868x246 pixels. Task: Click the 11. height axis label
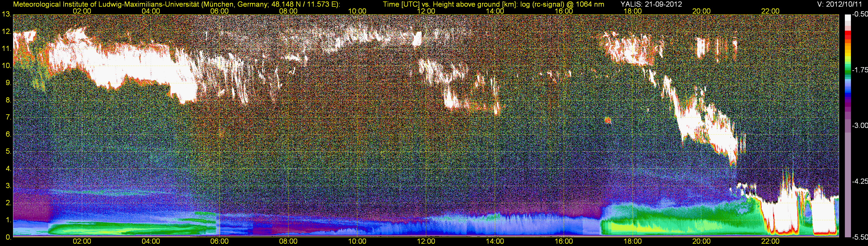click(7, 49)
